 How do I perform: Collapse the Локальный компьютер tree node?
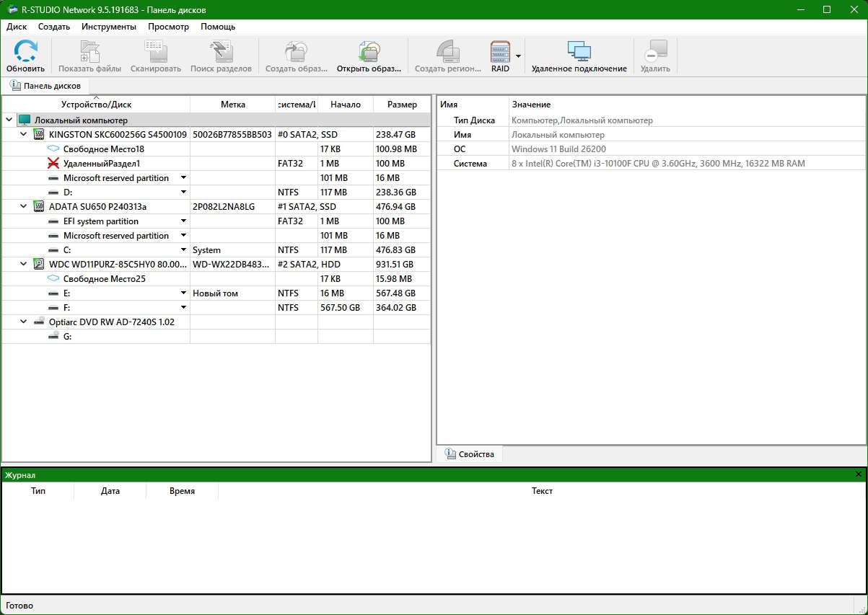pos(9,120)
